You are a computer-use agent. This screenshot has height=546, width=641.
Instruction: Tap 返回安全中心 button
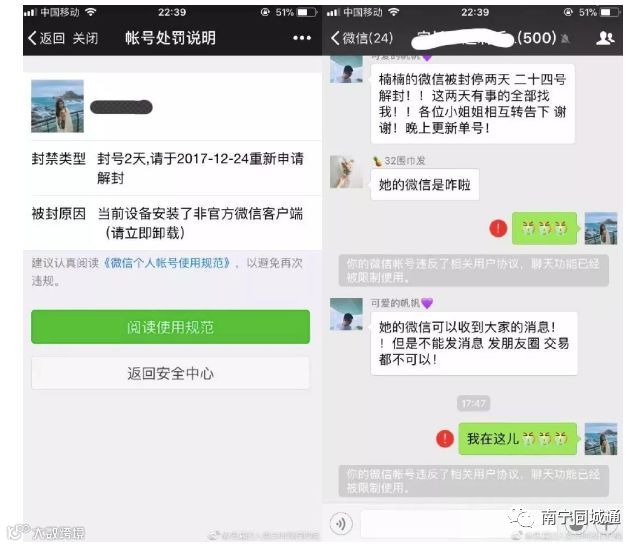pos(170,373)
